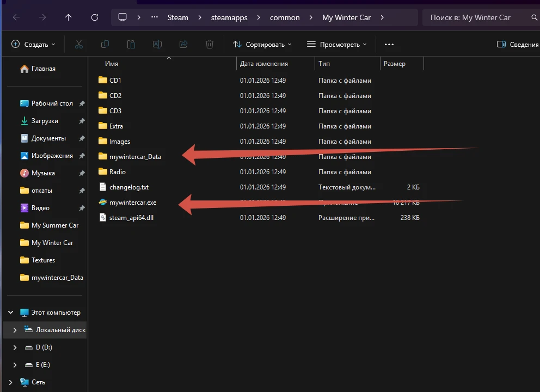The image size is (540, 392).
Task: Collapse the Этот компьютер tree node
Action: point(10,313)
